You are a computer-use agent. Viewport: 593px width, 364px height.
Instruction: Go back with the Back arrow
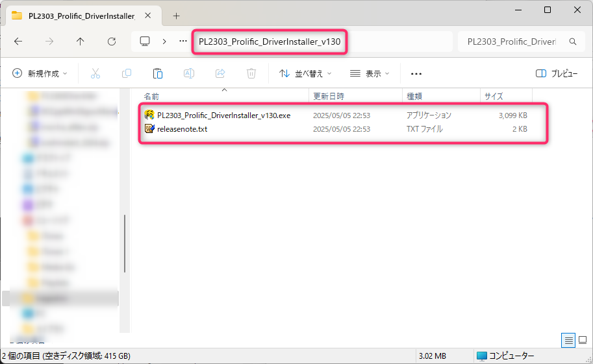click(18, 42)
